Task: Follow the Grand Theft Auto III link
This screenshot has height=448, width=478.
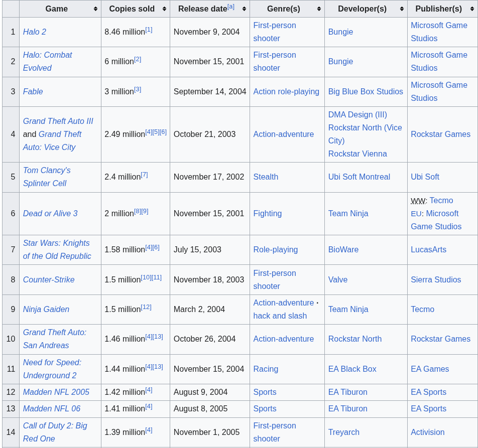Action: [x=58, y=121]
